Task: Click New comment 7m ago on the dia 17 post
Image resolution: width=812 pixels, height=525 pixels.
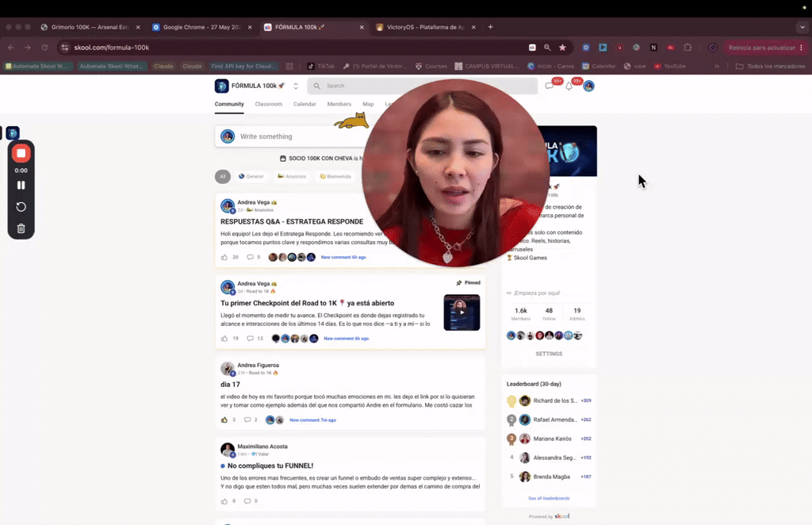Action: click(x=312, y=420)
